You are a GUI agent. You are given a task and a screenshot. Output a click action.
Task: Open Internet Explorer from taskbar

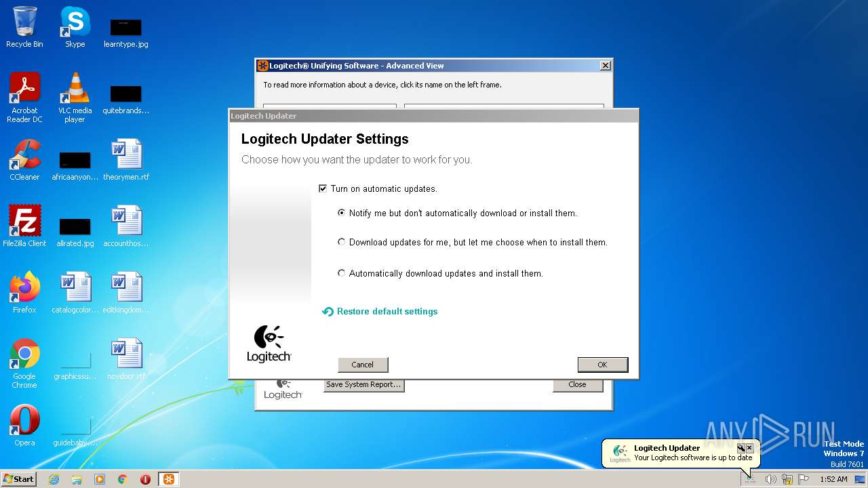tap(54, 479)
